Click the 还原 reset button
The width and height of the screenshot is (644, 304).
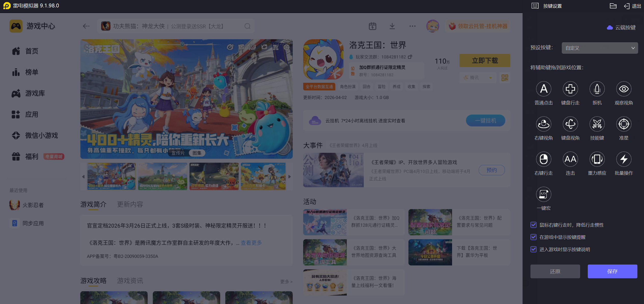coord(555,271)
